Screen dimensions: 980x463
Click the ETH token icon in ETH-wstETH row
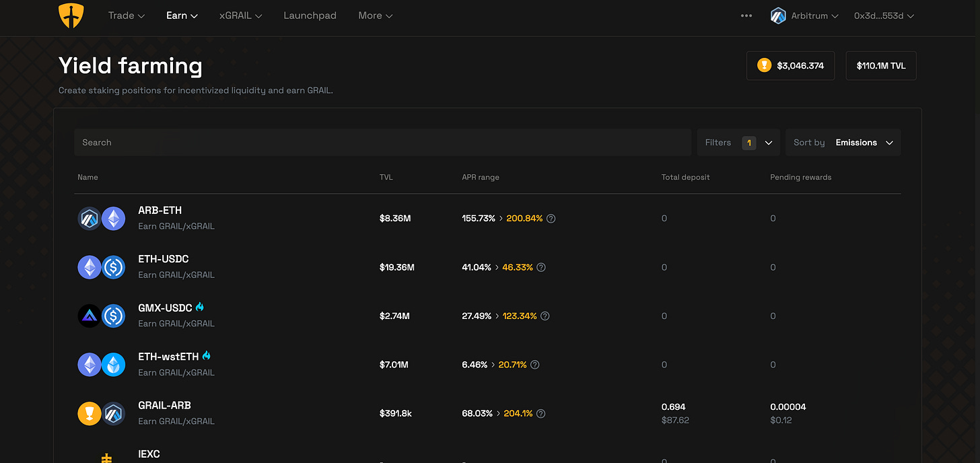(89, 365)
